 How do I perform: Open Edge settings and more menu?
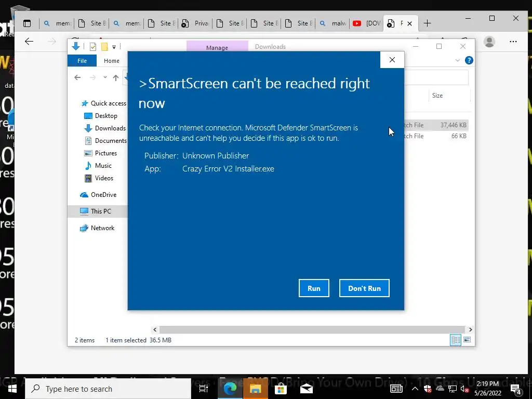coord(513,42)
